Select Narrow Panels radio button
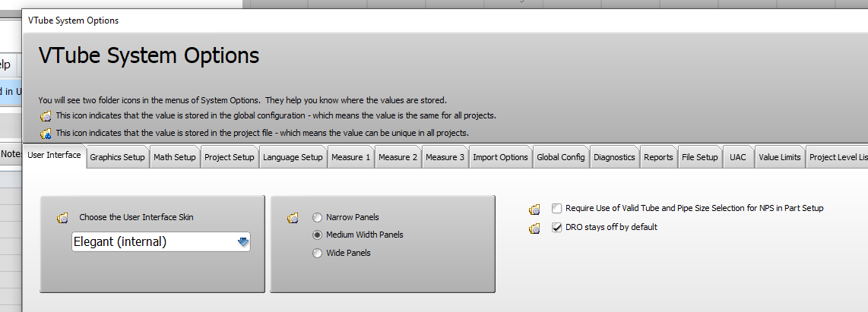 tap(317, 217)
